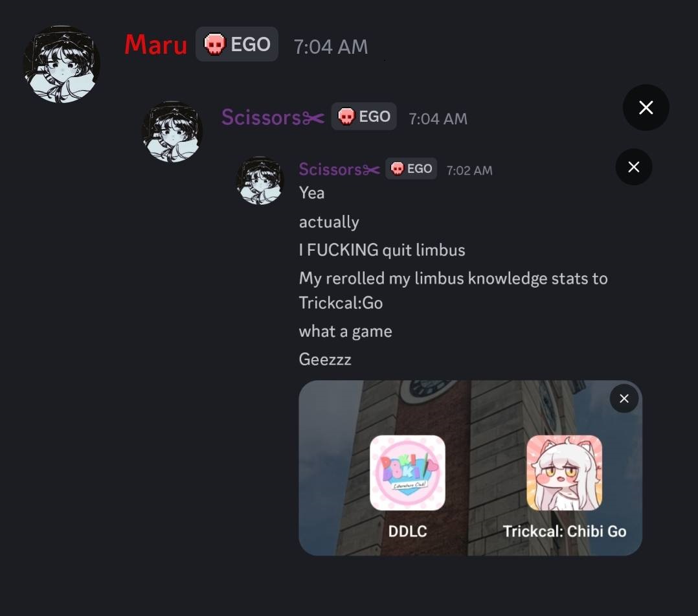This screenshot has height=616, width=698.
Task: Open the attached clock tower screenshot
Action: tap(470, 468)
